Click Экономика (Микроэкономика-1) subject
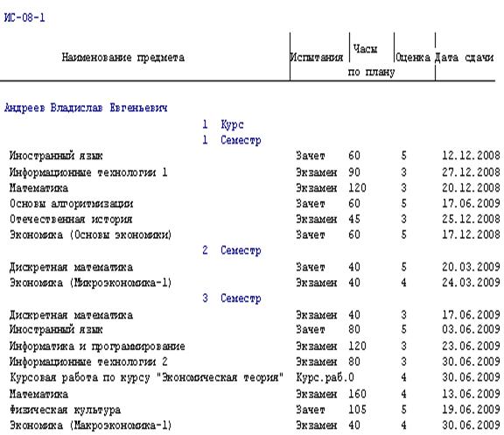 pos(91,284)
